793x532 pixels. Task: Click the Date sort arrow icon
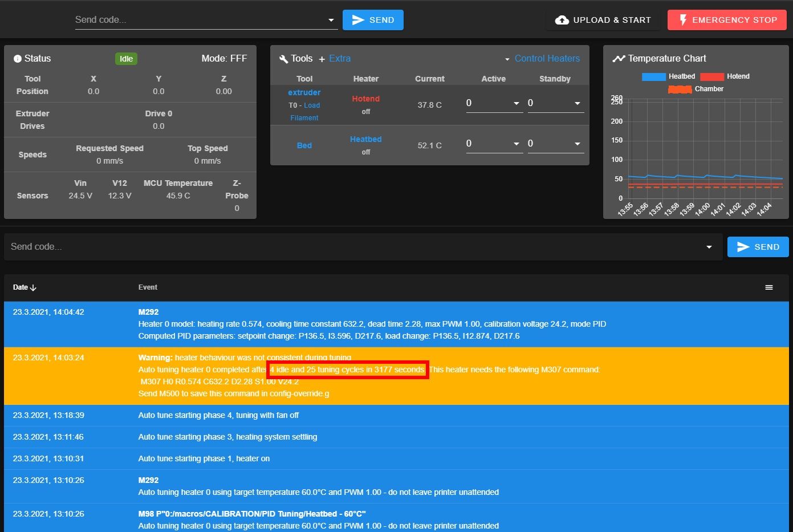pos(33,287)
